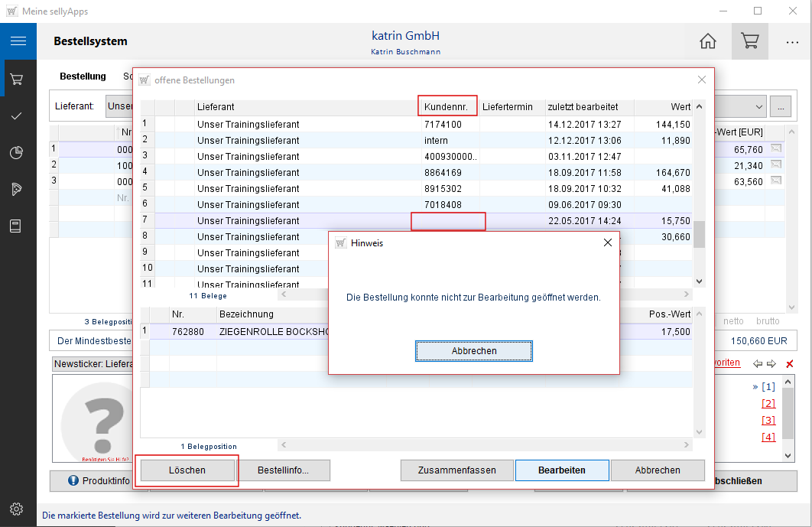Click the order list vertical scrollbar thumb
Viewport: 812px width, 527px height.
(698, 233)
